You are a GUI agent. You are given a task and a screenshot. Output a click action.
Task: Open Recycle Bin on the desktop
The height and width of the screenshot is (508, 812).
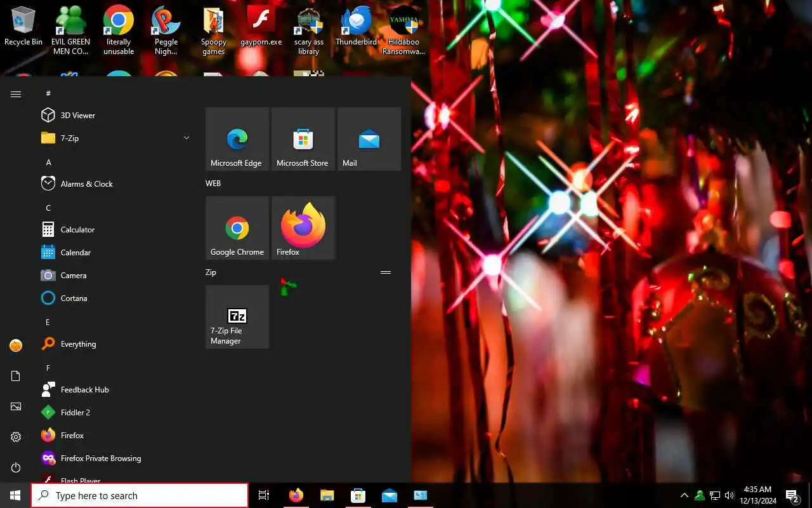point(23,27)
